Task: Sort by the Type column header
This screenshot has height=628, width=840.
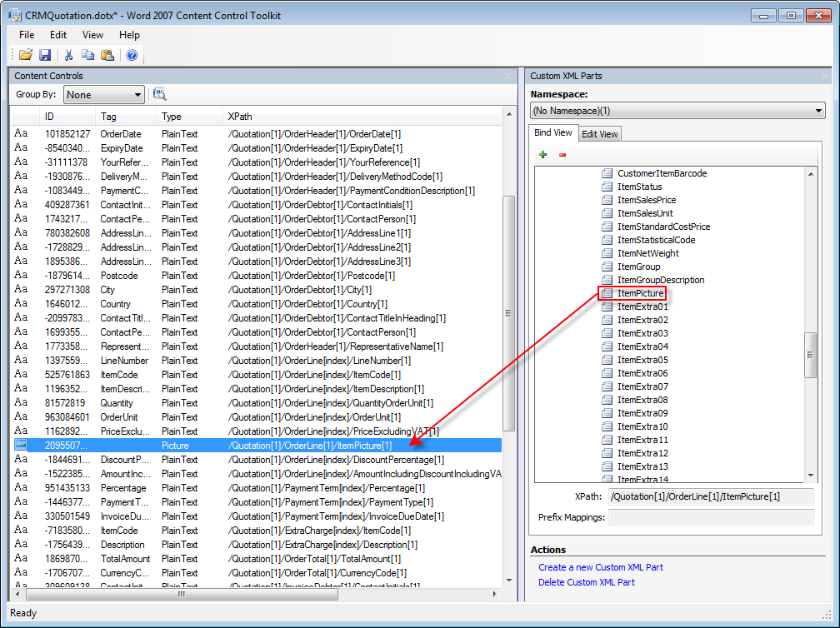Action: (x=189, y=116)
